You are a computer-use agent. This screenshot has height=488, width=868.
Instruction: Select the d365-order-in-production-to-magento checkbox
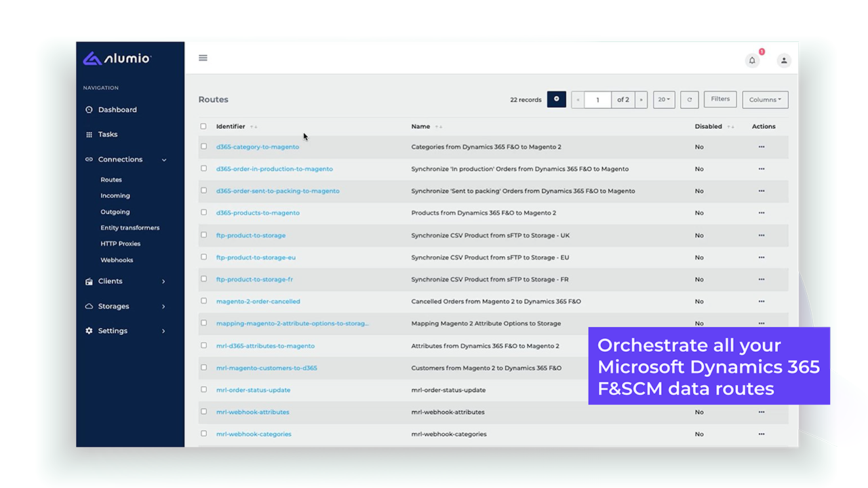(x=203, y=168)
